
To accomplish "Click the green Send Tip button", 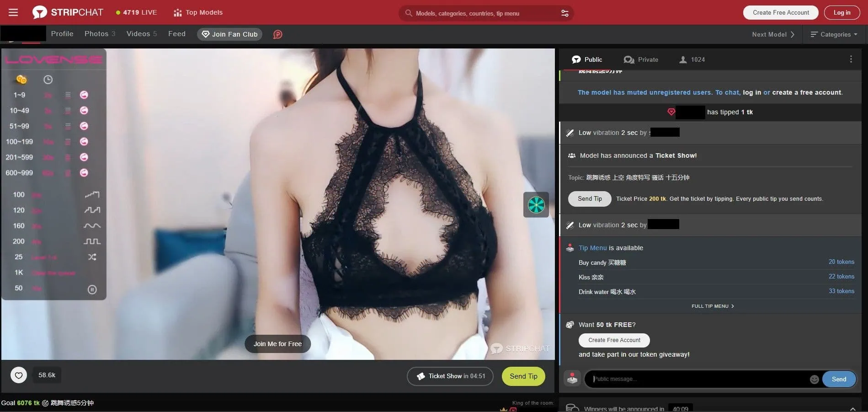I will point(523,376).
